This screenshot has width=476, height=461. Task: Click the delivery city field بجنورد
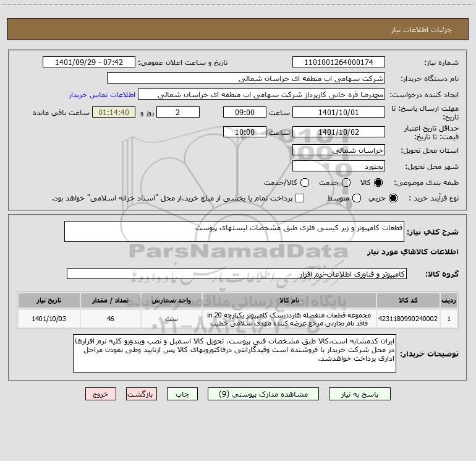339,166
